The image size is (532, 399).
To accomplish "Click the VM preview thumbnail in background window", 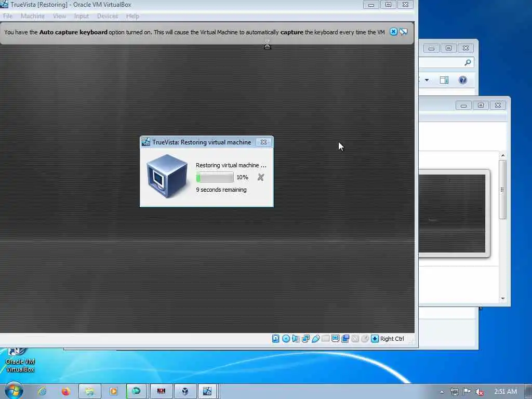I will click(x=453, y=214).
